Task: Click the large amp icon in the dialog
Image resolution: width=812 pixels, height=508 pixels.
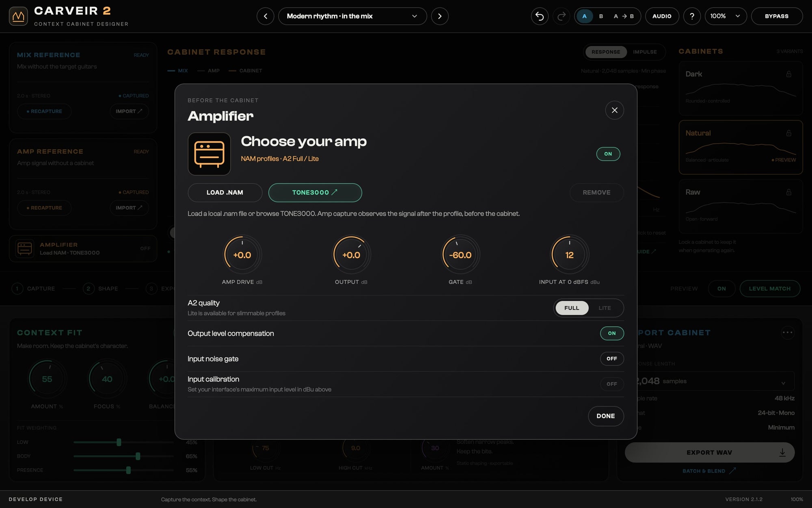Action: coord(209,154)
